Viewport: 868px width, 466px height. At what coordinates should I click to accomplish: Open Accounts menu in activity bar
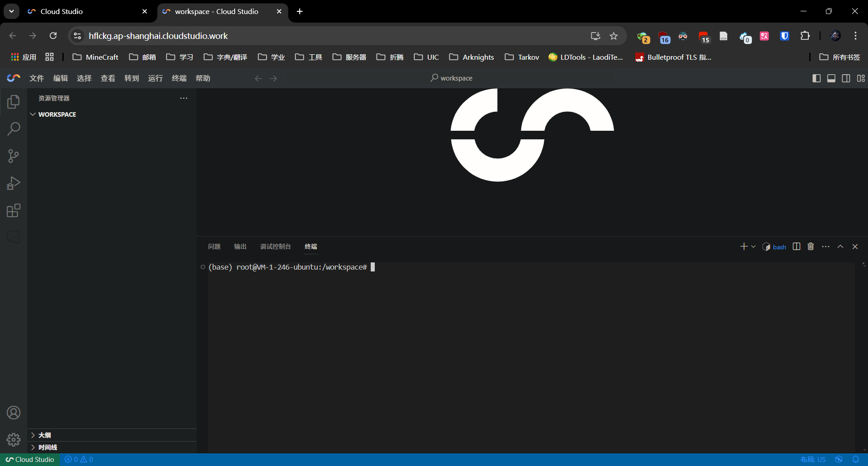(x=14, y=413)
